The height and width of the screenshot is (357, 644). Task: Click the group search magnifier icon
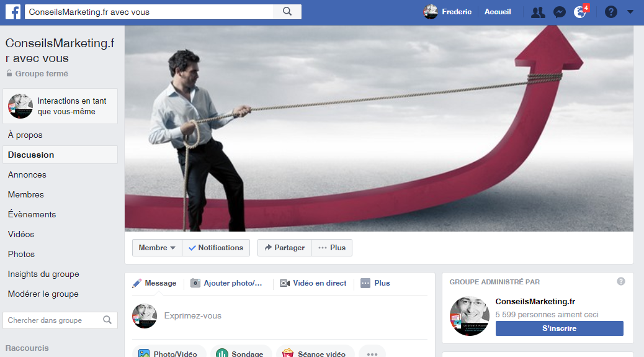click(x=107, y=320)
